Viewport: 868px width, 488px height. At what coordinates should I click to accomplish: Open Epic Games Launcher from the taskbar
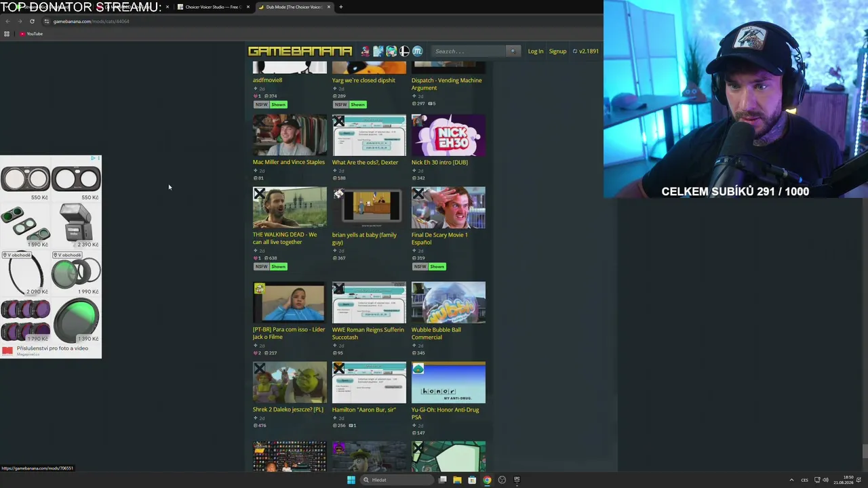point(517,480)
